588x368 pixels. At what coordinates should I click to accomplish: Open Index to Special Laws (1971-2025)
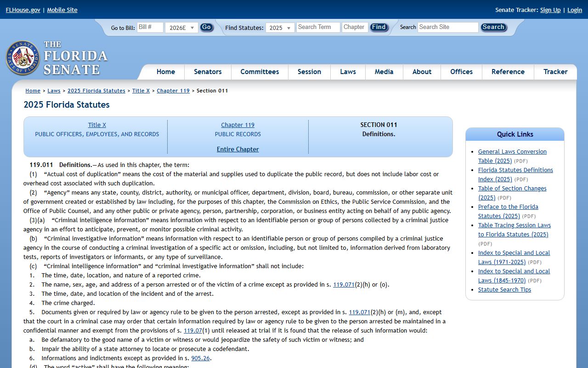(x=514, y=257)
